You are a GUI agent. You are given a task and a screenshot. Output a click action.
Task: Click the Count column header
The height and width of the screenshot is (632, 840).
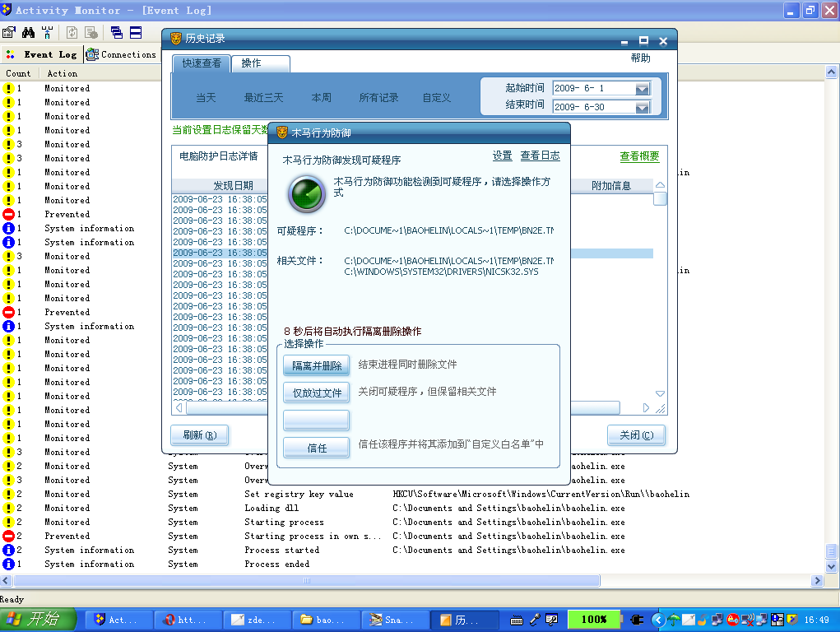pyautogui.click(x=18, y=73)
